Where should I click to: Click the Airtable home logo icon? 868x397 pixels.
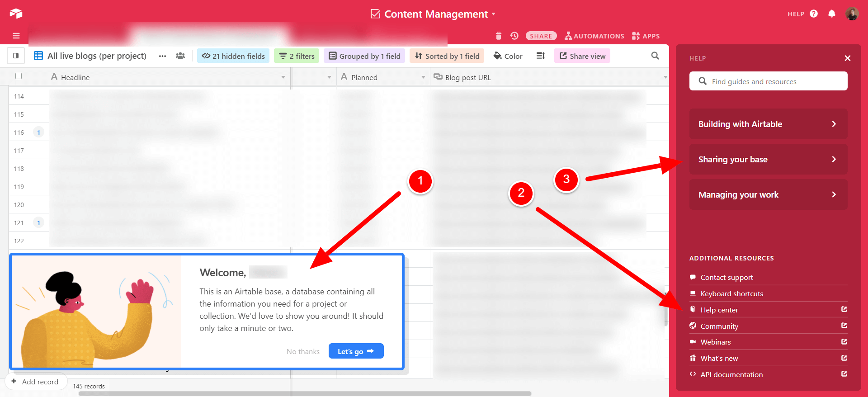pos(16,14)
